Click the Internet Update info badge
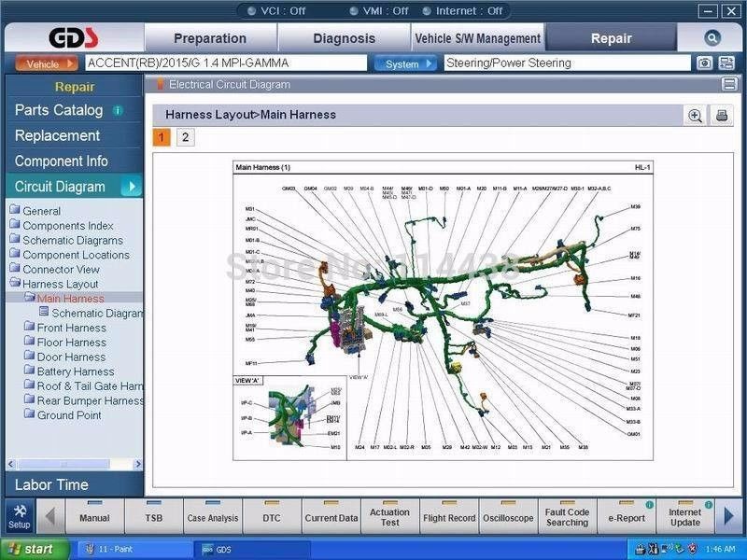Image resolution: width=747 pixels, height=560 pixels. (709, 505)
